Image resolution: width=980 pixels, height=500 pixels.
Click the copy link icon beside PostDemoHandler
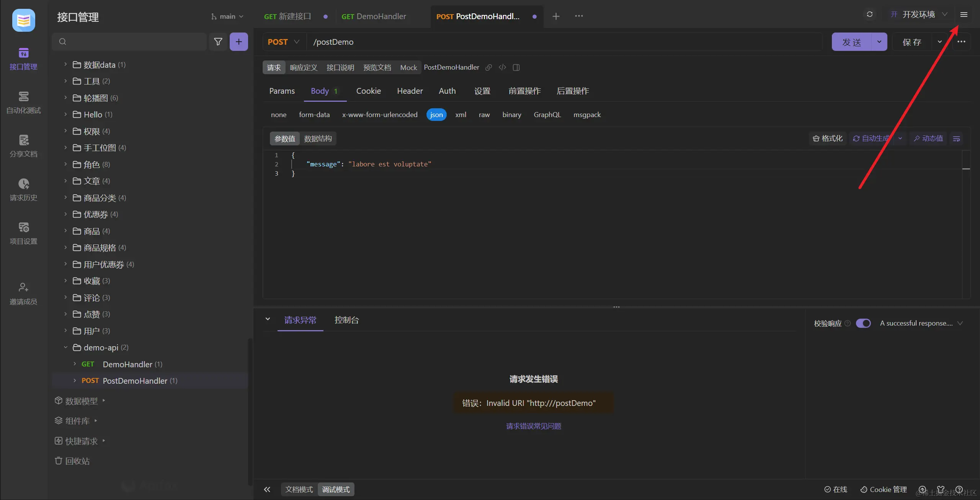click(488, 67)
